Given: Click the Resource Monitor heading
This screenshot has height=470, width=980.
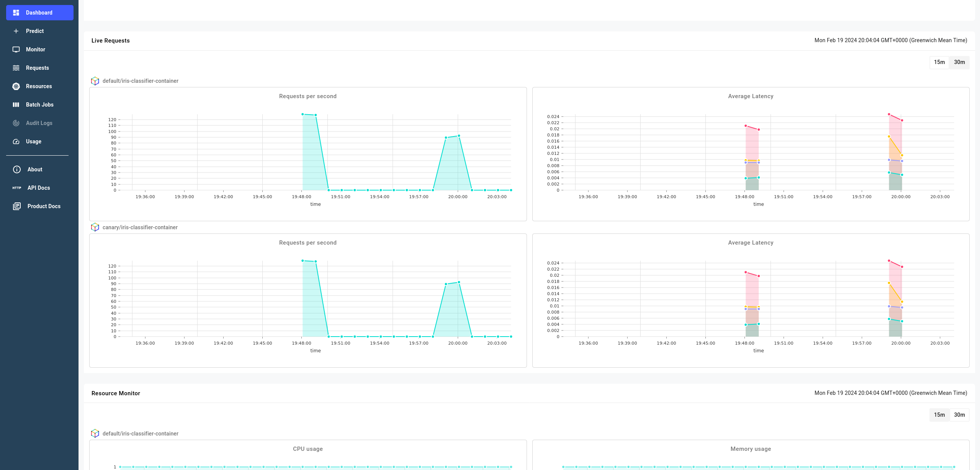Looking at the screenshot, I should [116, 393].
